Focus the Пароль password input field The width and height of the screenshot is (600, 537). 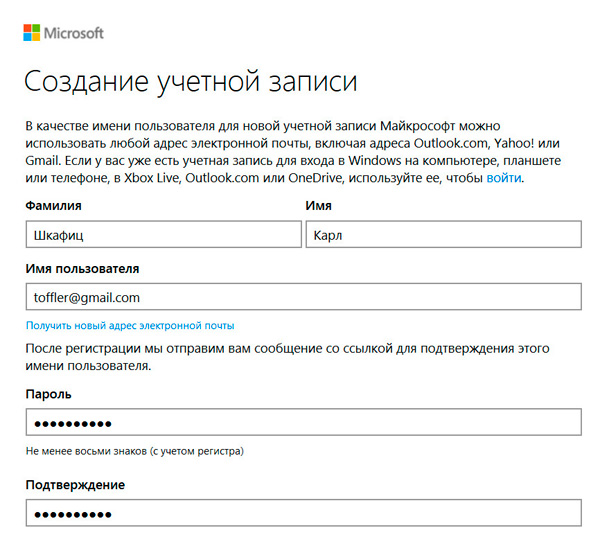point(302,423)
